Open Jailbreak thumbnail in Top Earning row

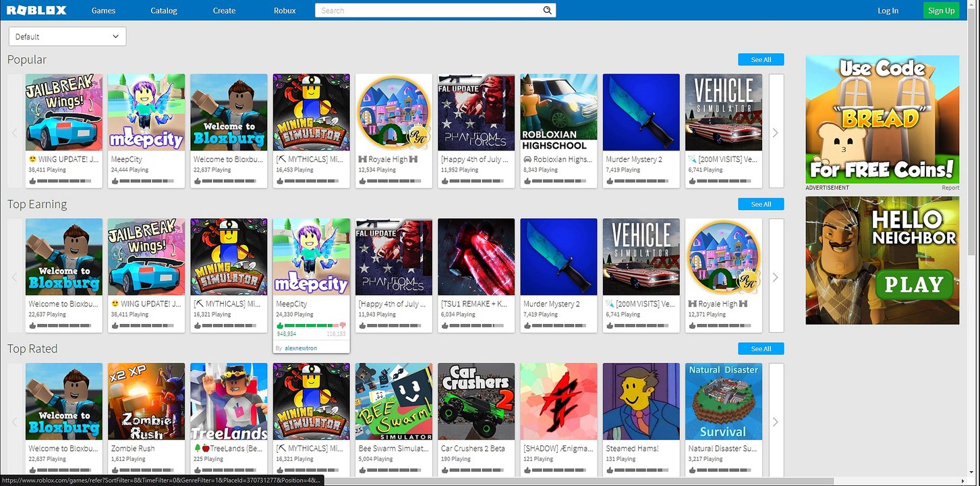click(146, 256)
